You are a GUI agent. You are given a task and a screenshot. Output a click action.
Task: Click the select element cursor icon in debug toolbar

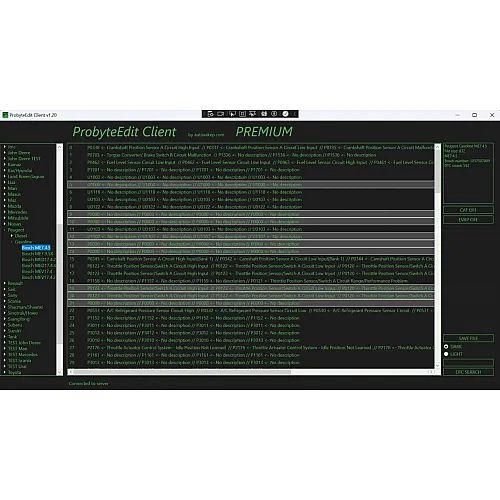232,114
